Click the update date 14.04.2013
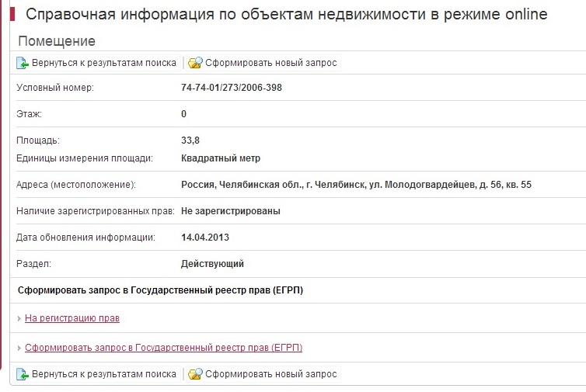 [x=205, y=238]
